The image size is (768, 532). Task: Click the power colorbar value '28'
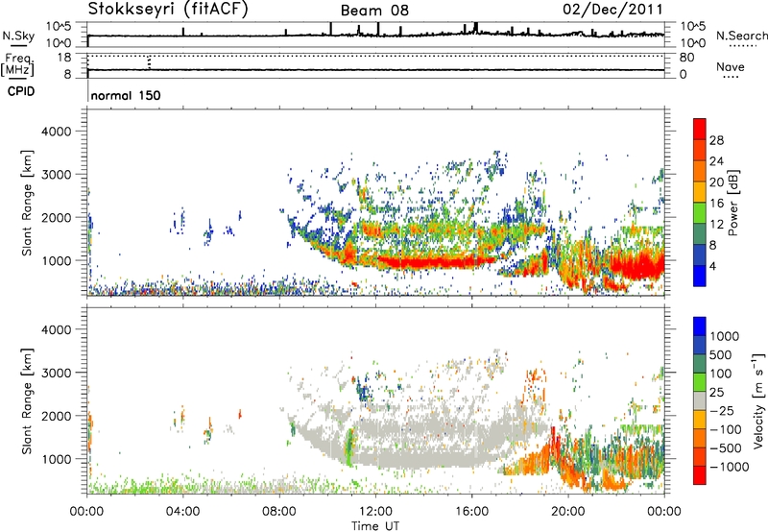click(x=716, y=140)
